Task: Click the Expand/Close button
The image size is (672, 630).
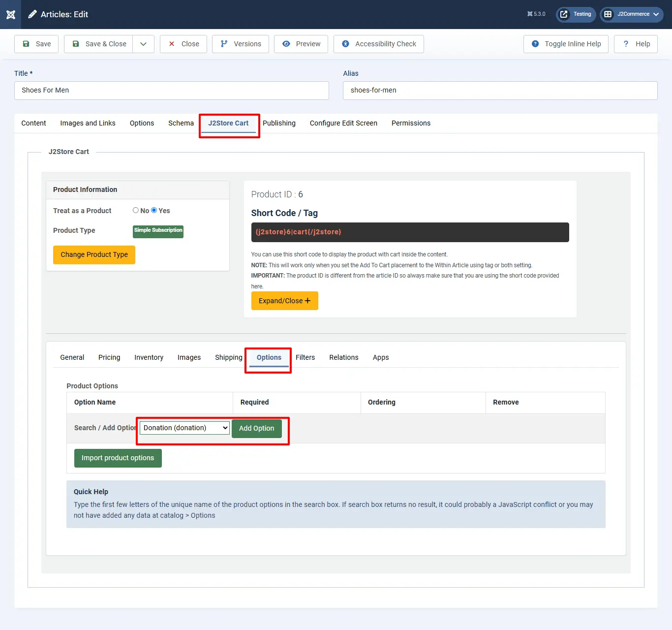Action: tap(284, 301)
